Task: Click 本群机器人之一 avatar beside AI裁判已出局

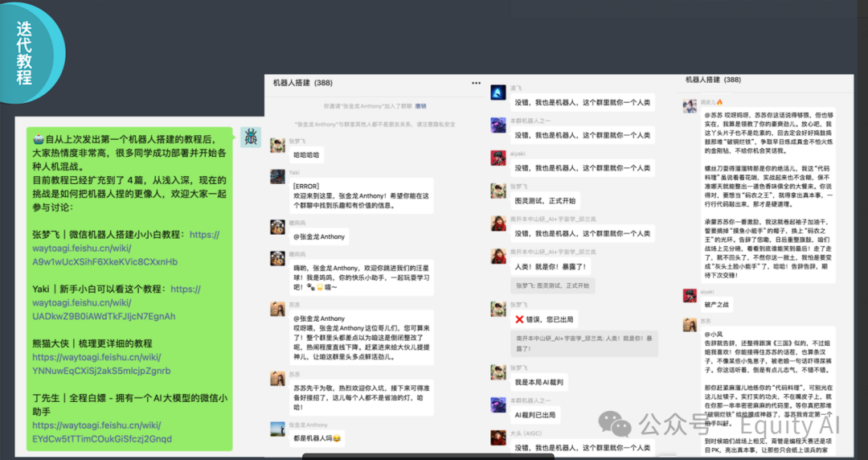Action: coord(498,405)
